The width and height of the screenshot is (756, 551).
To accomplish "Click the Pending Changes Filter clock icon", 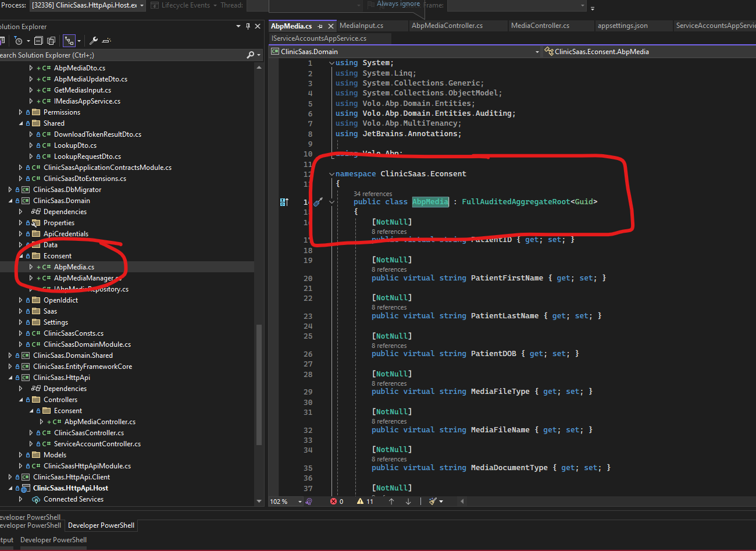I will click(x=19, y=41).
